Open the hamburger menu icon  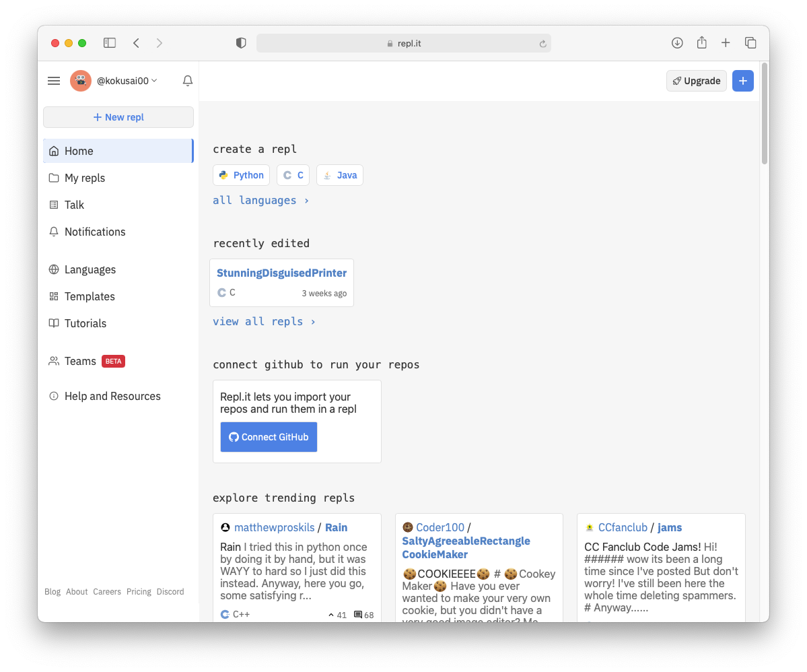(54, 81)
